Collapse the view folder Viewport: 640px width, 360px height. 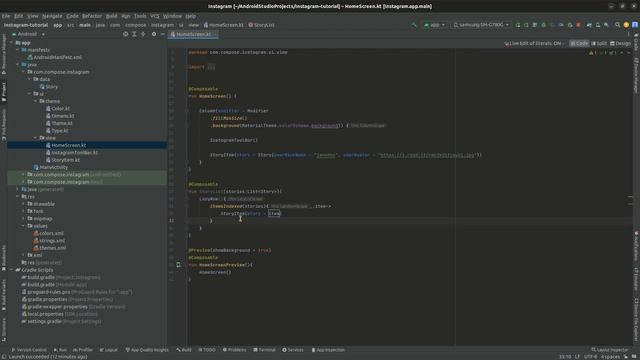tap(35, 138)
